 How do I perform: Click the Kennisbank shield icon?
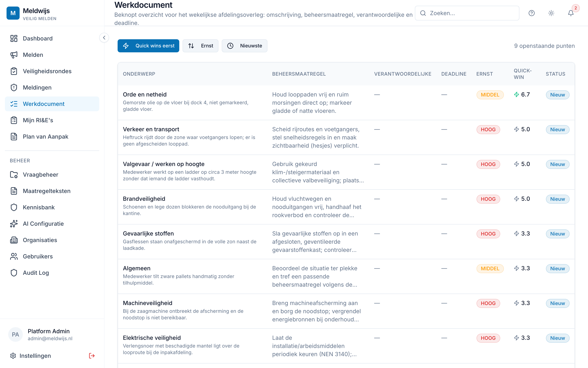pyautogui.click(x=14, y=207)
